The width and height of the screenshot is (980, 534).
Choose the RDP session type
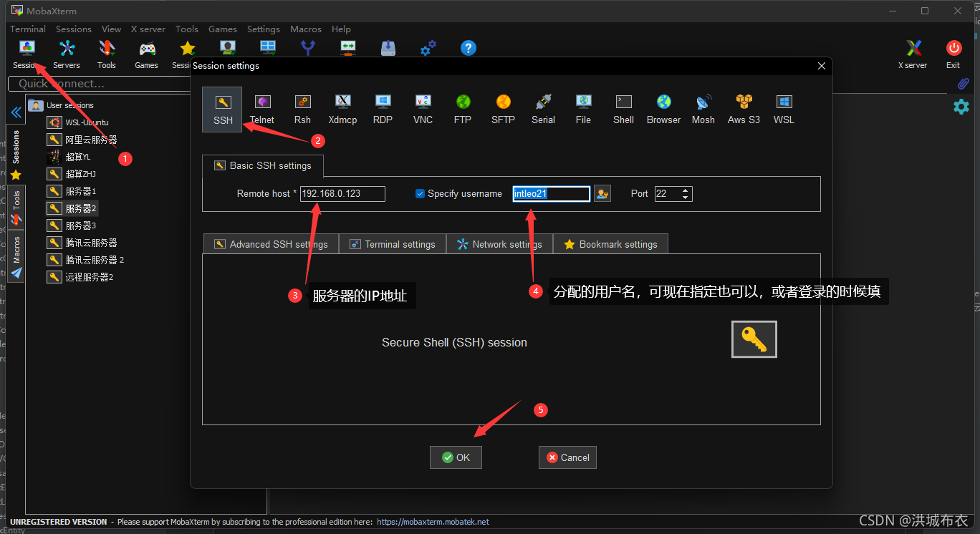(383, 110)
